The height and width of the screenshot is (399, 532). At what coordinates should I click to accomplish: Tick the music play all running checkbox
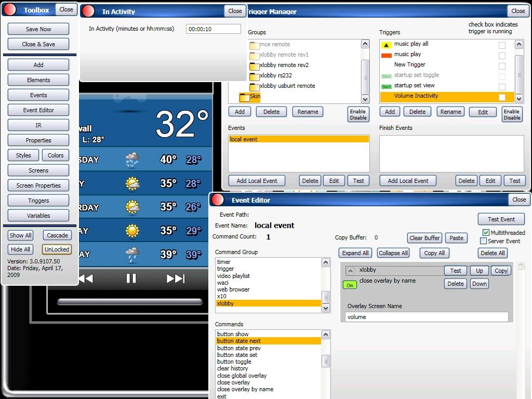502,45
